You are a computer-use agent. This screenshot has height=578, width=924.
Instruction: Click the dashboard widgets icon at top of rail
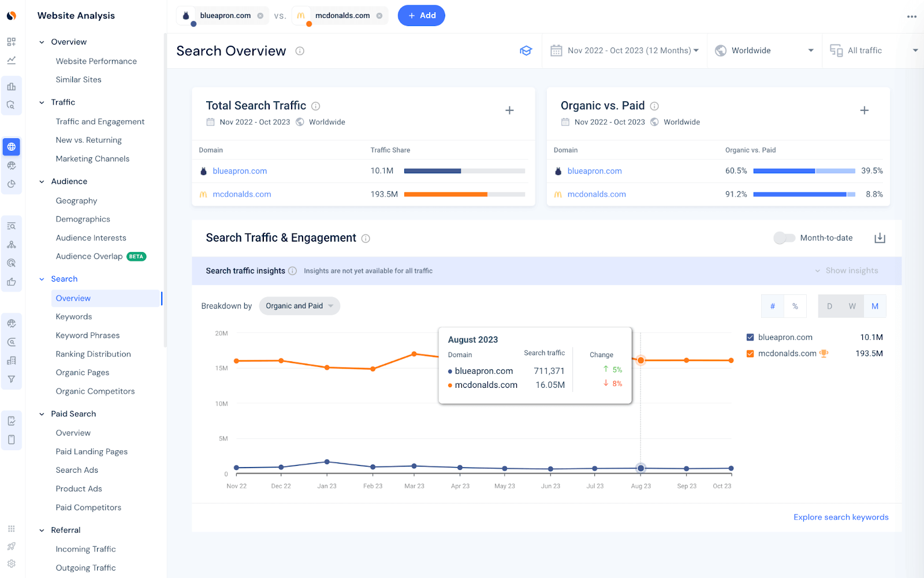click(x=12, y=42)
